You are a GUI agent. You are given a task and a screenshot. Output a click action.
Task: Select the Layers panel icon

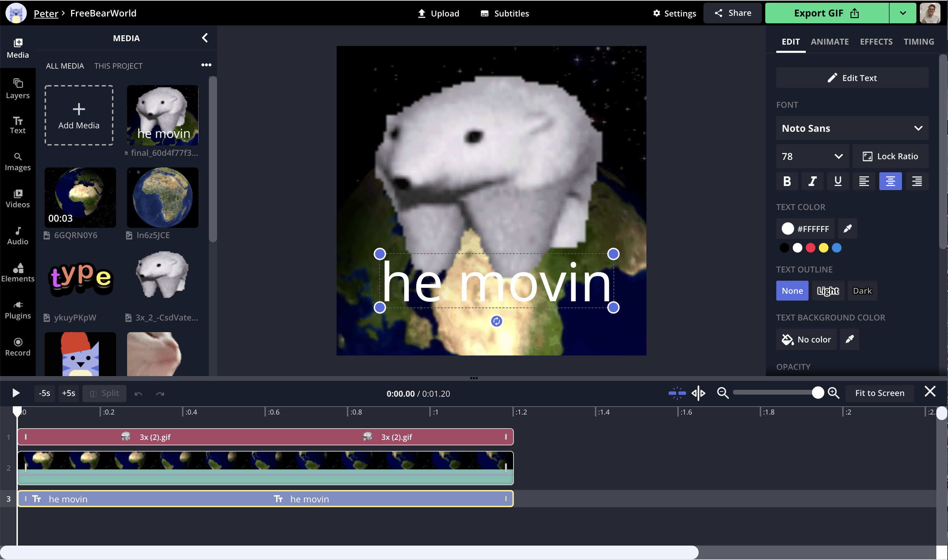pyautogui.click(x=18, y=88)
